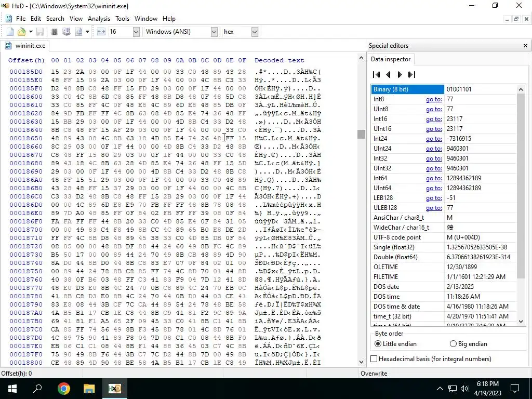
Task: Select the Data inspector tab
Action: click(391, 59)
